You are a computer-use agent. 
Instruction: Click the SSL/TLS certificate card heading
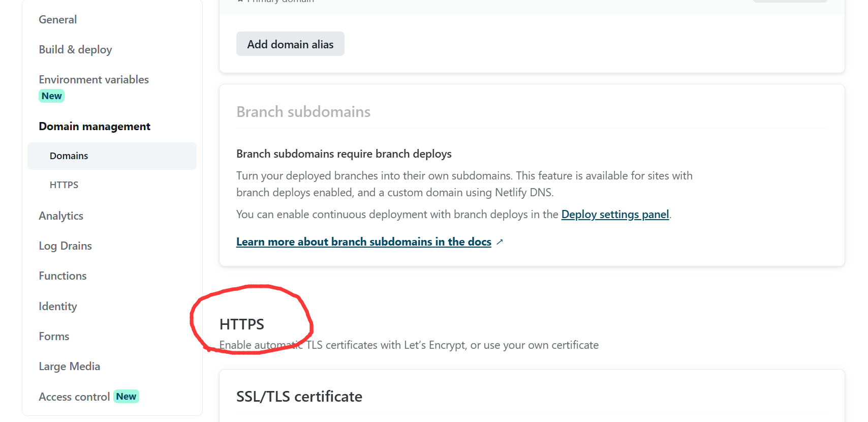coord(299,397)
